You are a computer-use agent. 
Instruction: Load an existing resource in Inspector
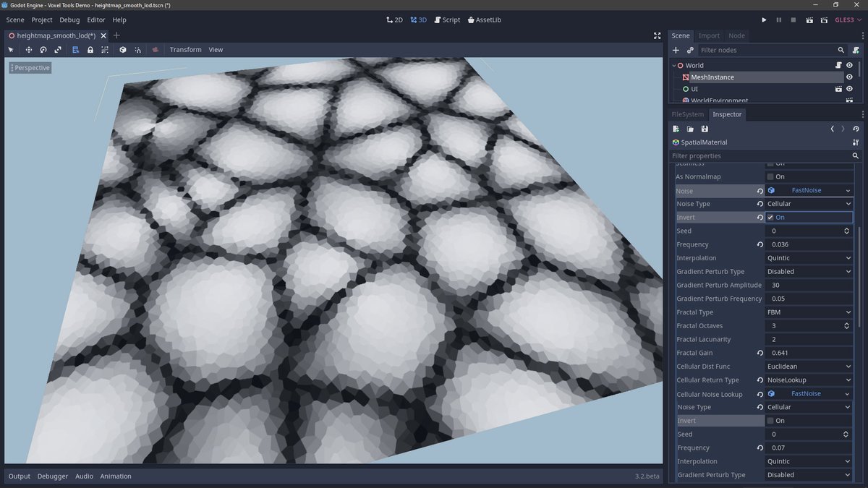pos(690,129)
